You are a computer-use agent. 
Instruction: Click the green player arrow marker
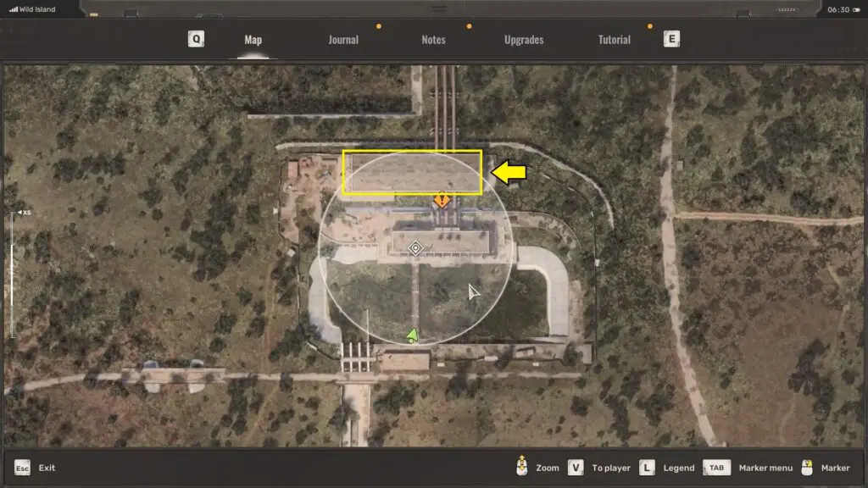(x=412, y=335)
